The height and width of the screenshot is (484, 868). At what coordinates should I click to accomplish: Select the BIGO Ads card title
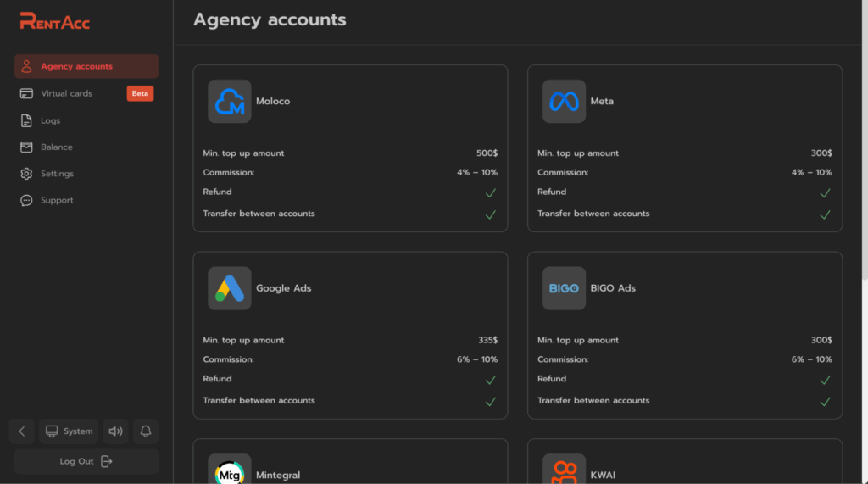click(x=613, y=288)
